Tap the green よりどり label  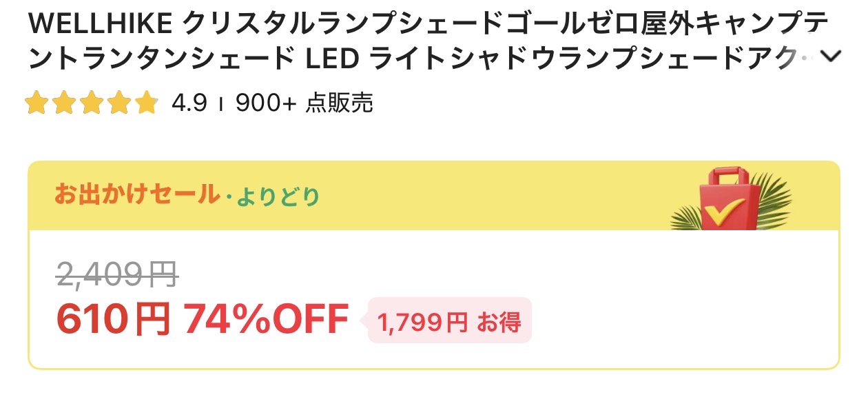278,197
